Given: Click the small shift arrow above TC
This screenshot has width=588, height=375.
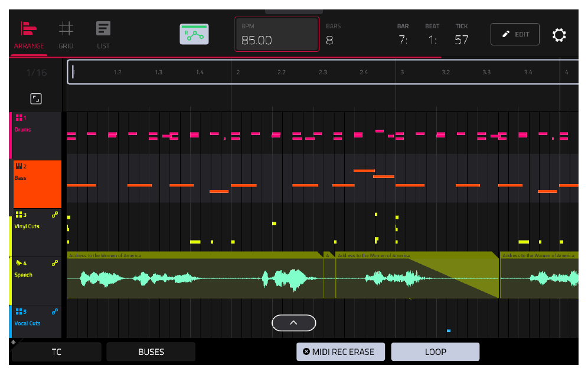Looking at the screenshot, I should (14, 342).
